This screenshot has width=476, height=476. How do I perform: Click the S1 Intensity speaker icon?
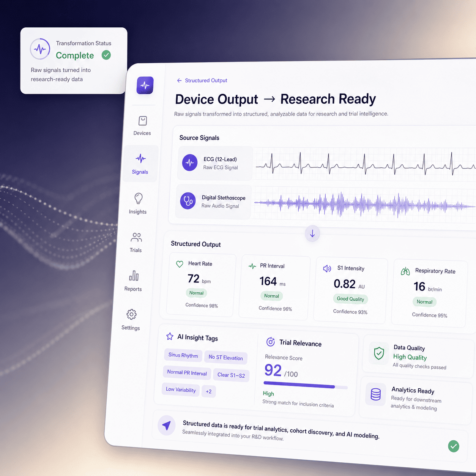click(x=327, y=269)
